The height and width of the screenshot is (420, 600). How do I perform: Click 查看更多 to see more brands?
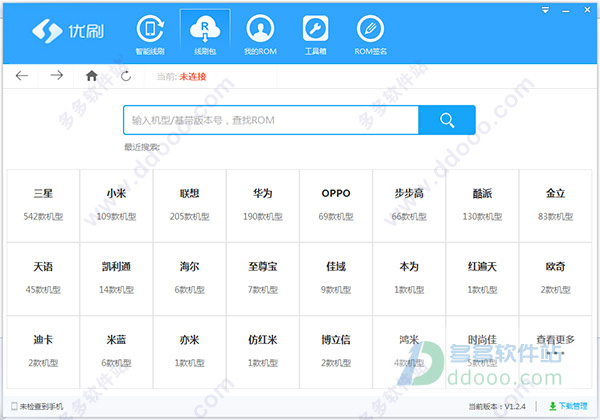(556, 352)
